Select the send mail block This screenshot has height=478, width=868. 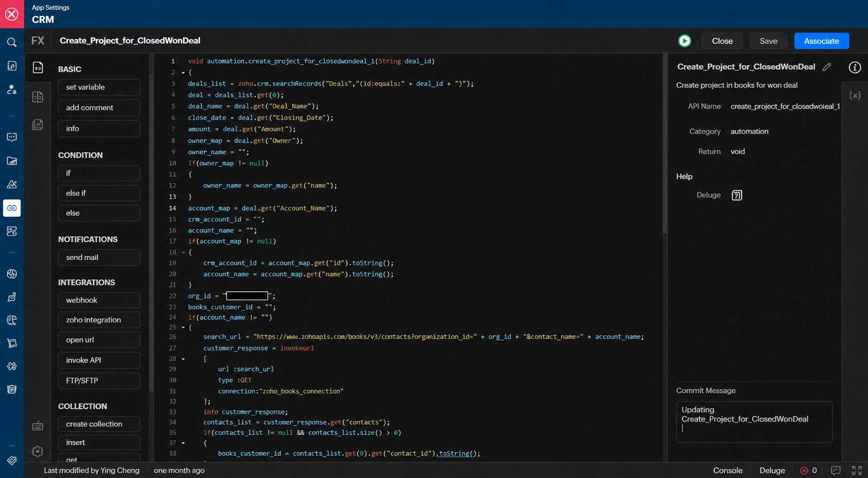(x=99, y=257)
